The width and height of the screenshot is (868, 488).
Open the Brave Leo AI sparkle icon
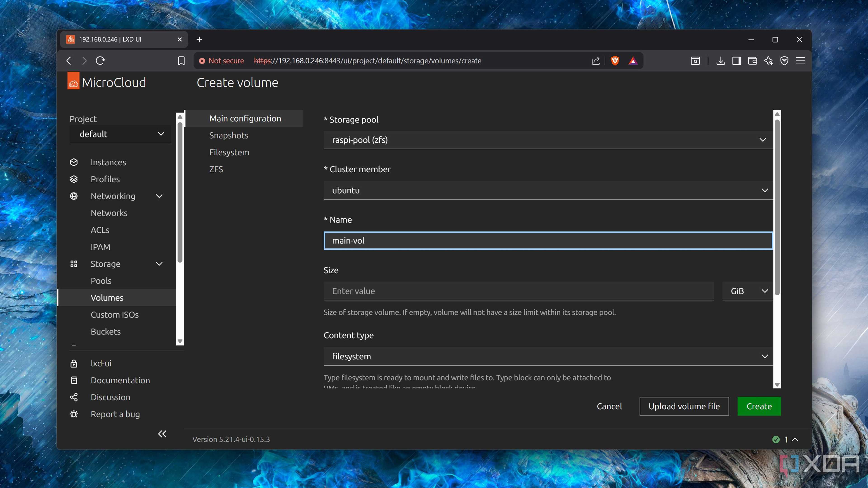pos(768,61)
